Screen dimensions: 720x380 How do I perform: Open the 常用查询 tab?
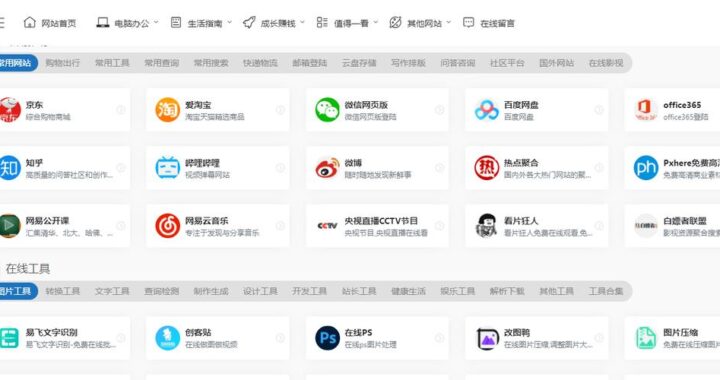pyautogui.click(x=162, y=63)
